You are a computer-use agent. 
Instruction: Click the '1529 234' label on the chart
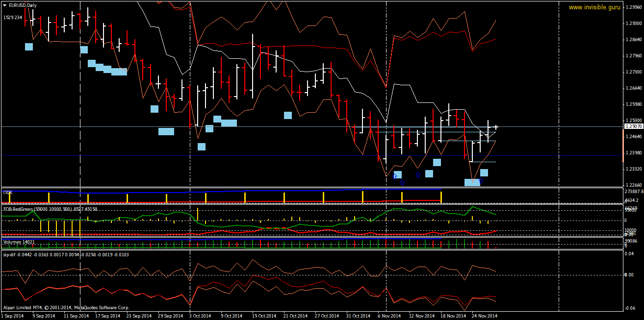pyautogui.click(x=13, y=17)
